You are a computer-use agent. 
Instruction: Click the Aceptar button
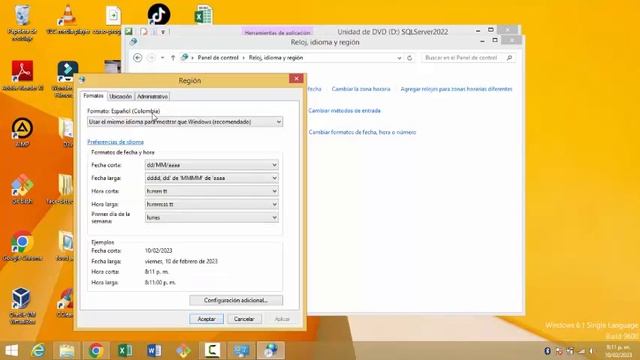pyautogui.click(x=207, y=319)
